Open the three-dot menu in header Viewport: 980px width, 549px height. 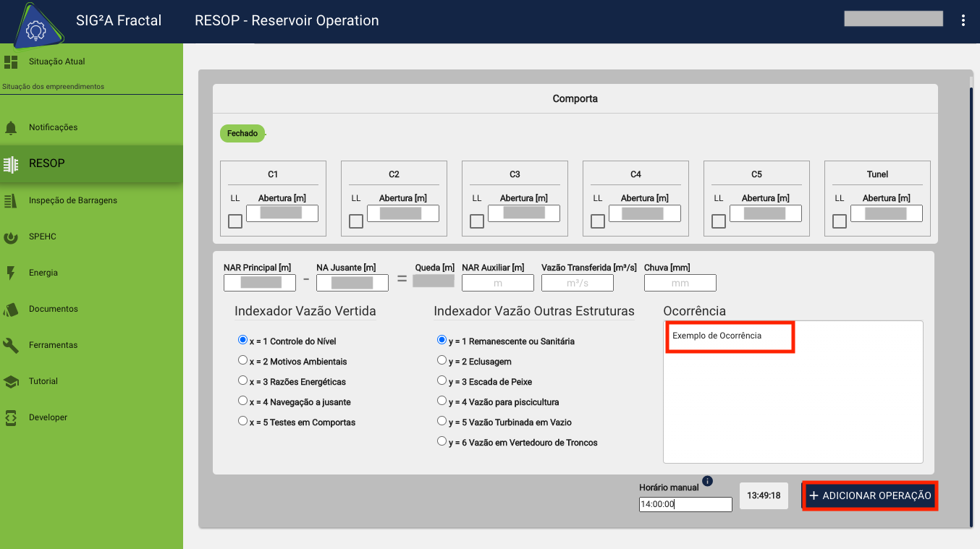tap(963, 20)
